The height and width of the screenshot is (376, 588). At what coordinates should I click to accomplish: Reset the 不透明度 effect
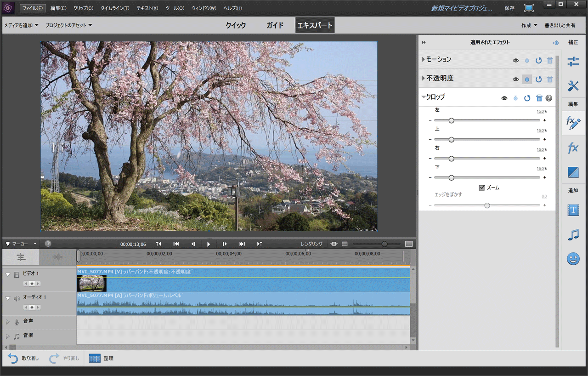point(538,79)
